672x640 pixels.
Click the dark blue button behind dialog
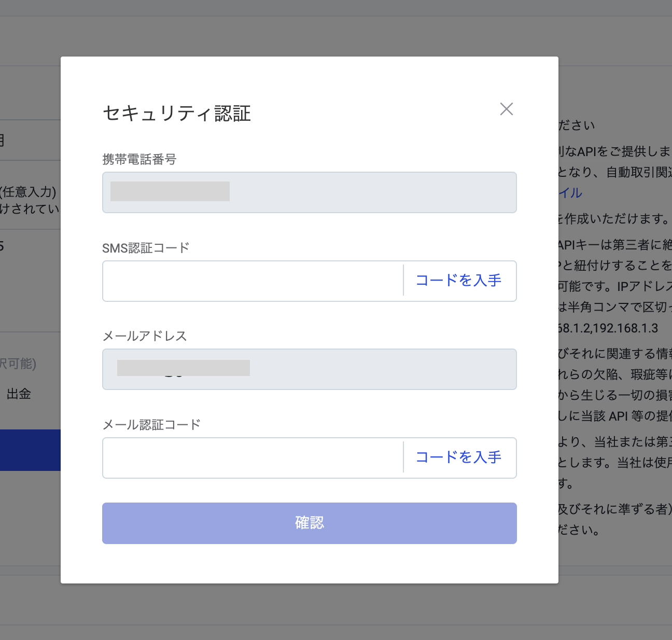[x=30, y=450]
